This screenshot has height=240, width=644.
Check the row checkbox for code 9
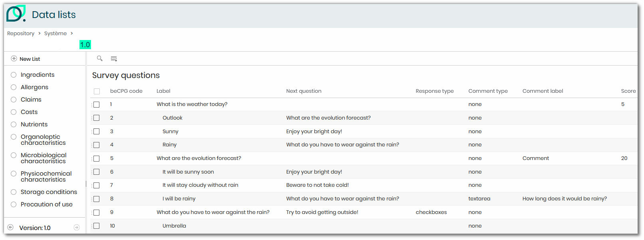pyautogui.click(x=97, y=212)
